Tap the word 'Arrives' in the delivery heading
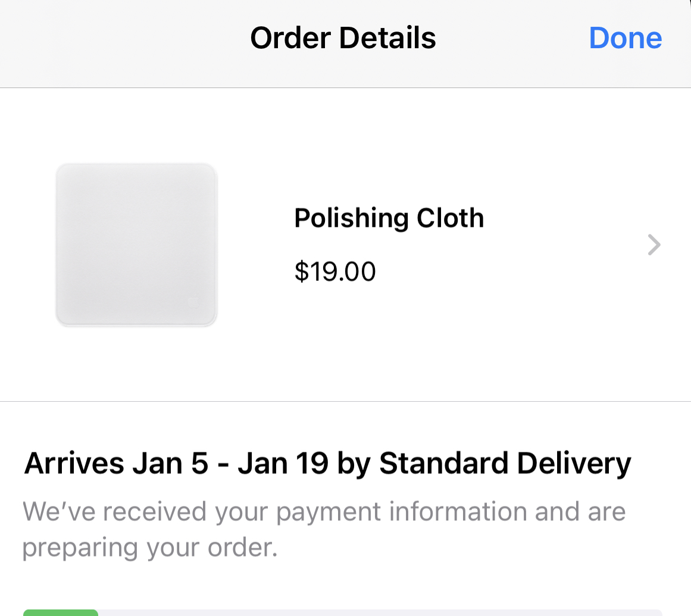The image size is (691, 616). click(74, 464)
